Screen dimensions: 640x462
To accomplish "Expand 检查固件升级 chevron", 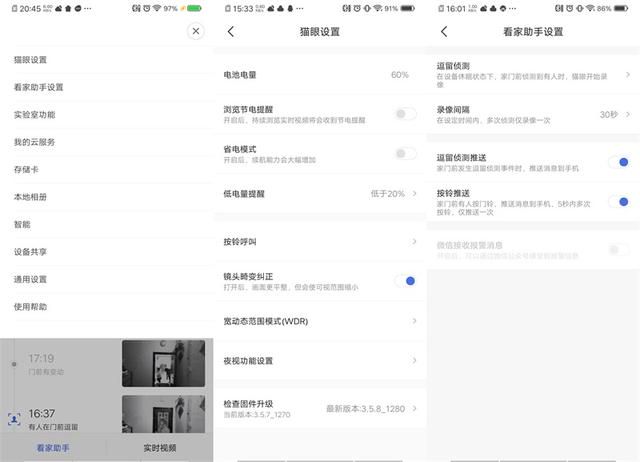I will [414, 408].
